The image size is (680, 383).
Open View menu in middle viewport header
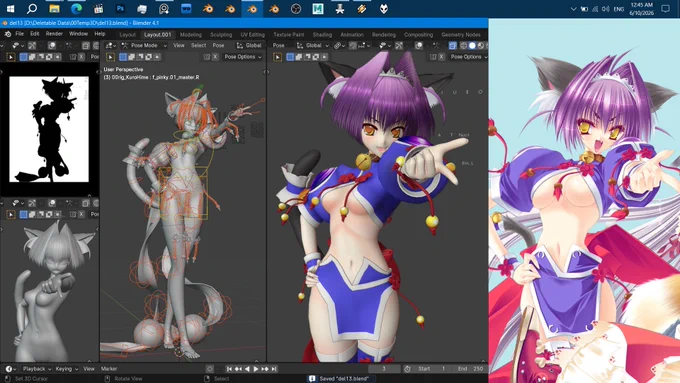pyautogui.click(x=179, y=45)
